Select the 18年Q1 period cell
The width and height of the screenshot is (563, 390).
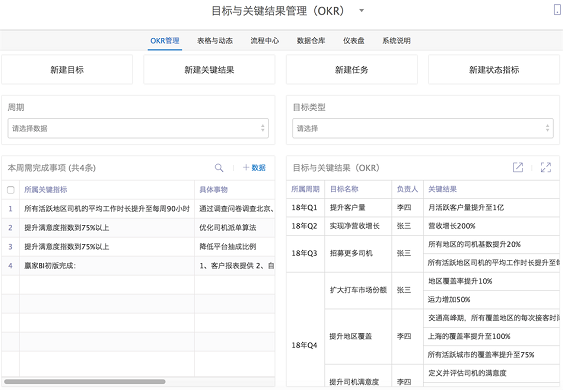pyautogui.click(x=304, y=208)
